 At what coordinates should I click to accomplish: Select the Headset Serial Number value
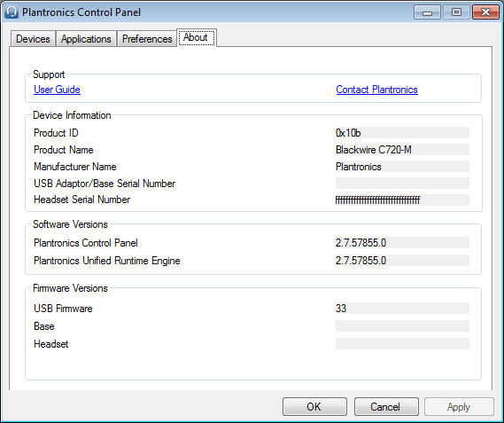click(402, 200)
